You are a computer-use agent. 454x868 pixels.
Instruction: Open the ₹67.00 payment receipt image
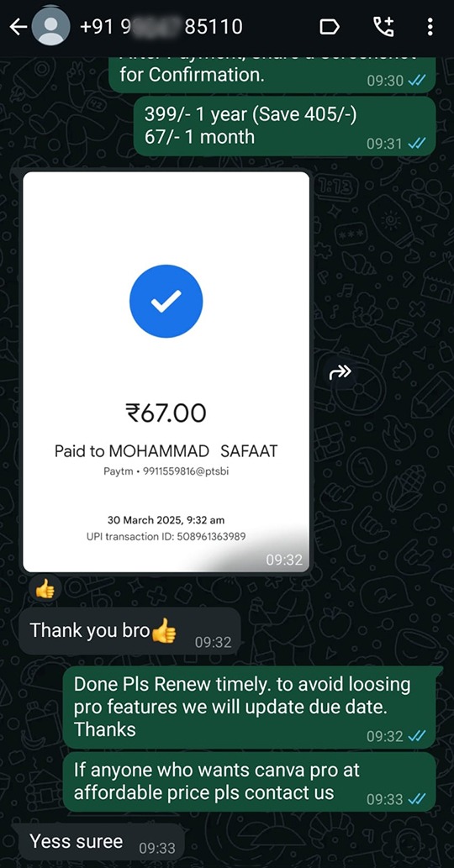[x=166, y=372]
